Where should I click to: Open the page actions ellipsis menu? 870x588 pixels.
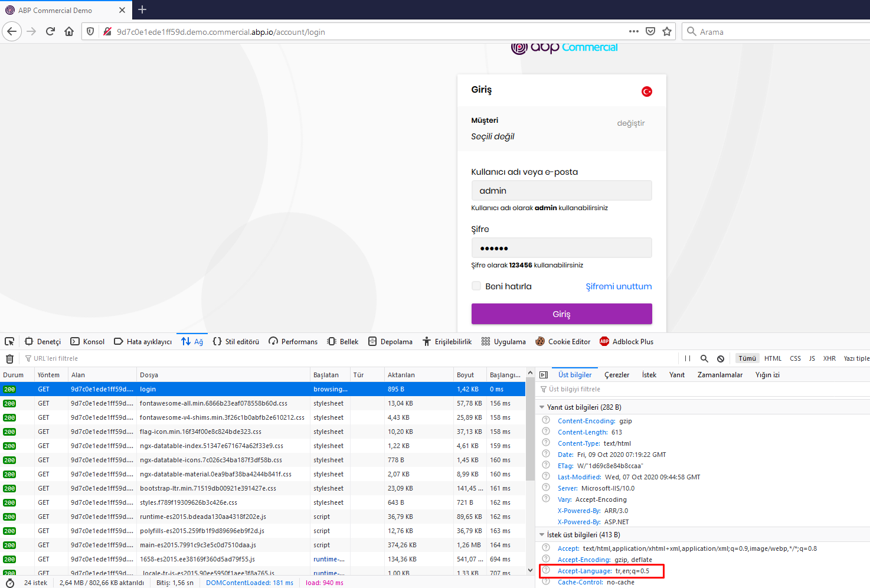[x=634, y=32]
